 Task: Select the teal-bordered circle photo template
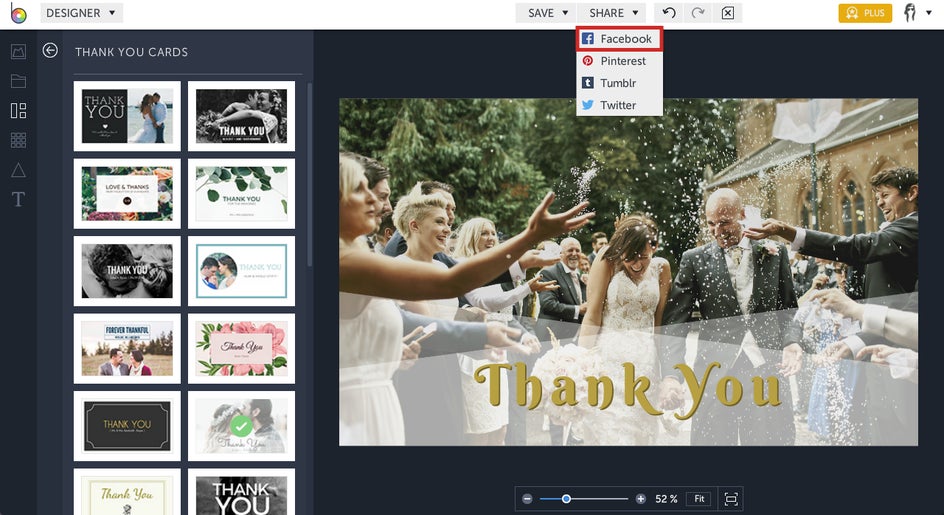coord(241,271)
